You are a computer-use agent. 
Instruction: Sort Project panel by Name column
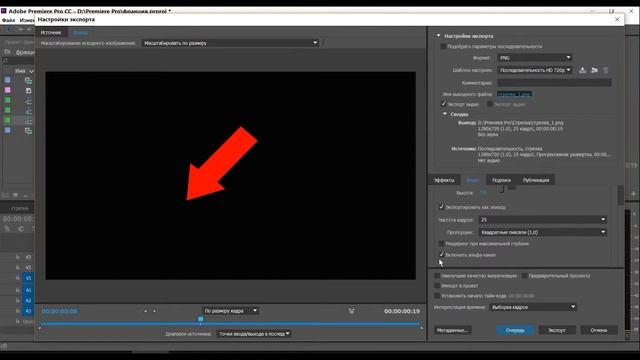[20, 71]
